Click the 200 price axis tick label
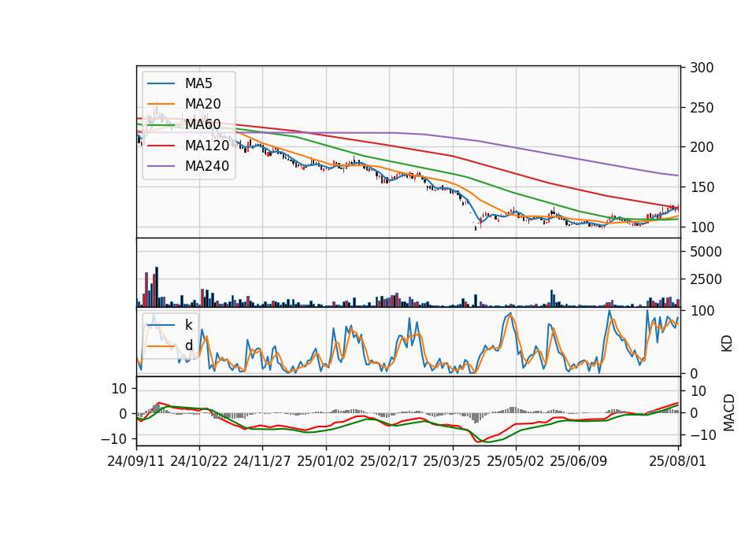 coord(702,147)
